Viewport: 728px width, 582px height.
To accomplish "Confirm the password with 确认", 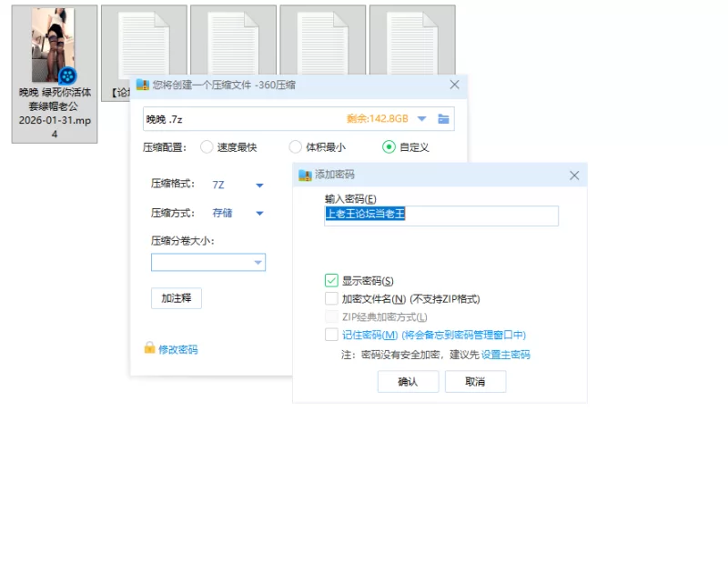I will (x=408, y=382).
